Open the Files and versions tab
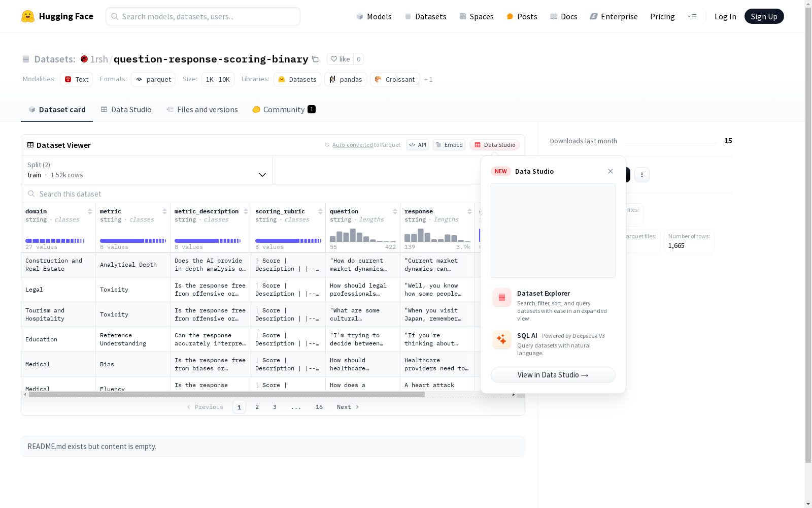 [202, 109]
